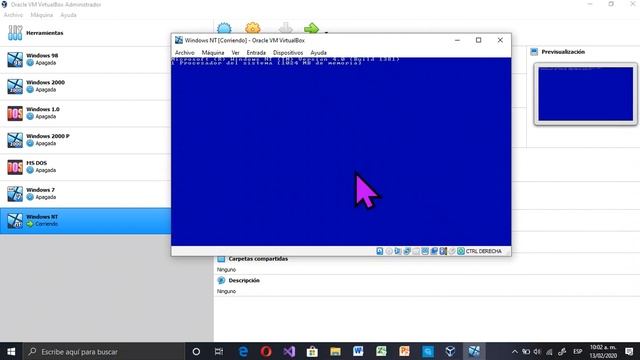Screen dimensions: 640x360
Task: Open Máquina menu in Windows NT window
Action: [x=213, y=53]
